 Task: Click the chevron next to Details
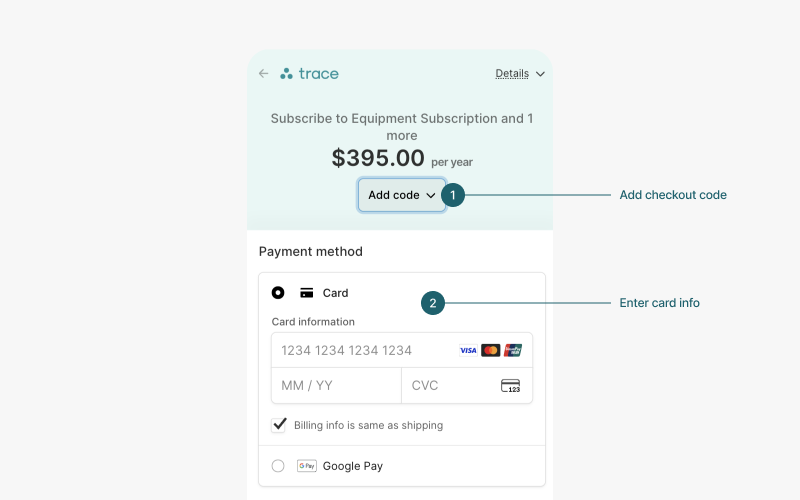click(540, 74)
